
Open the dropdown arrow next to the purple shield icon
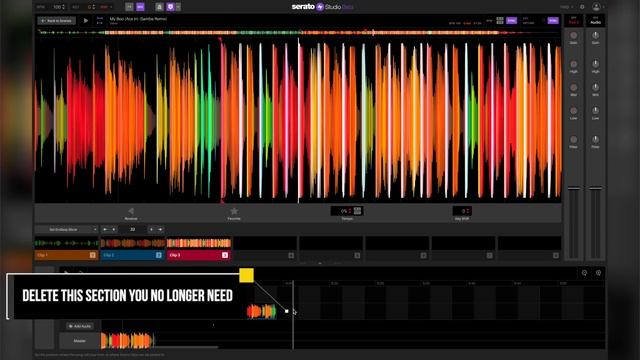(x=178, y=7)
